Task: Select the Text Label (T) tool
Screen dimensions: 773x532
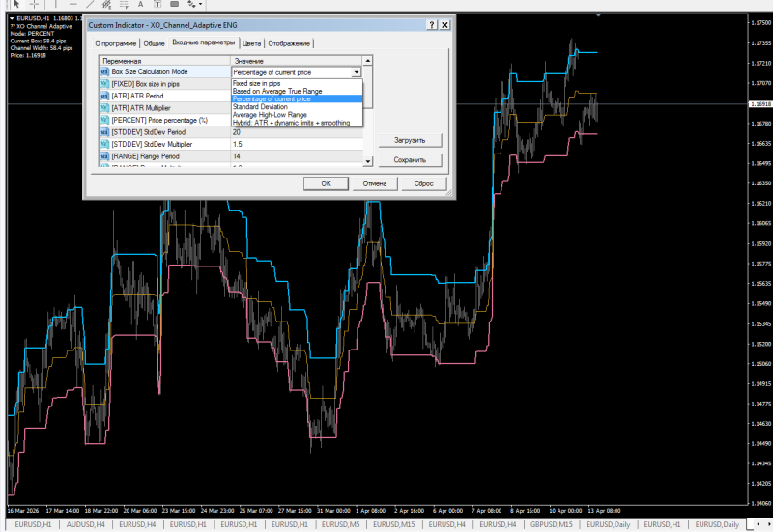Action: coord(157,4)
